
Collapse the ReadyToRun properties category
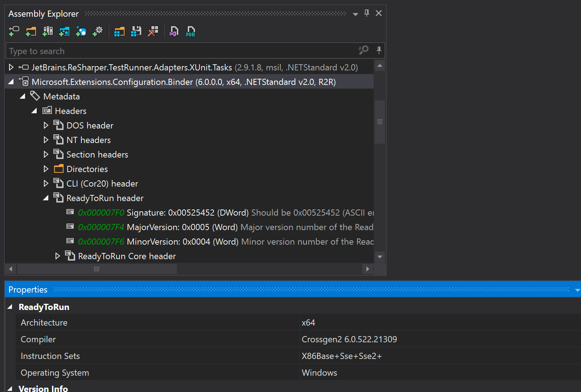10,307
